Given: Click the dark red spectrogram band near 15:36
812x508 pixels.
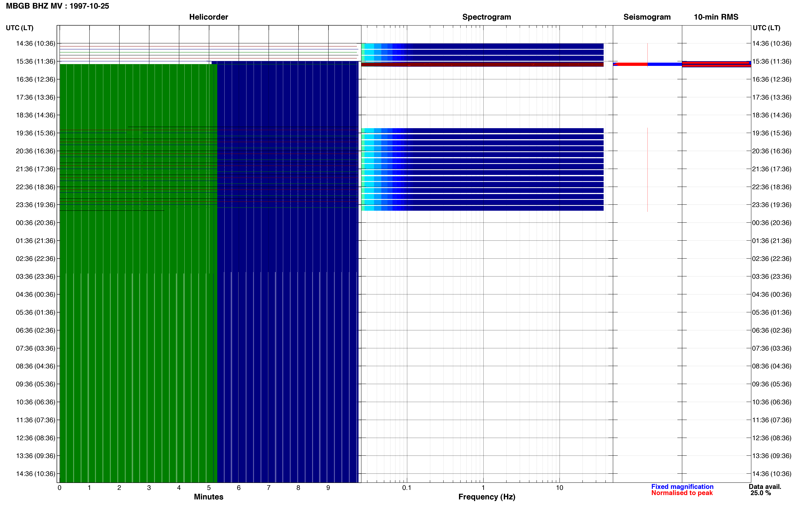Looking at the screenshot, I should coord(482,64).
